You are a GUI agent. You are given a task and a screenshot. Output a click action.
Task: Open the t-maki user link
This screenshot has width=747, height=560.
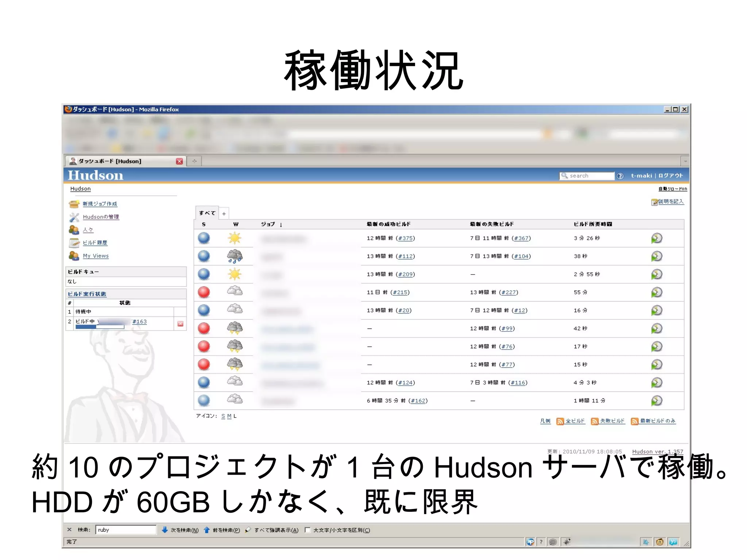click(x=641, y=176)
